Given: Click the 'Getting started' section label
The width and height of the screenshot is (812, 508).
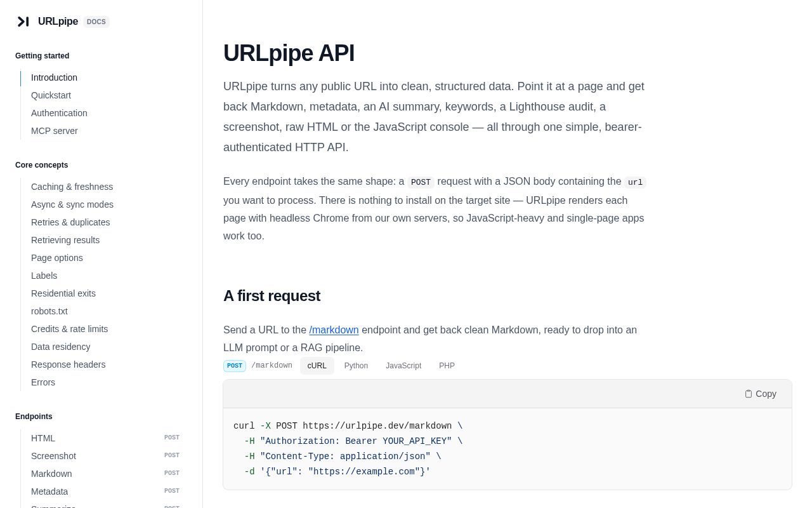Looking at the screenshot, I should pyautogui.click(x=42, y=56).
